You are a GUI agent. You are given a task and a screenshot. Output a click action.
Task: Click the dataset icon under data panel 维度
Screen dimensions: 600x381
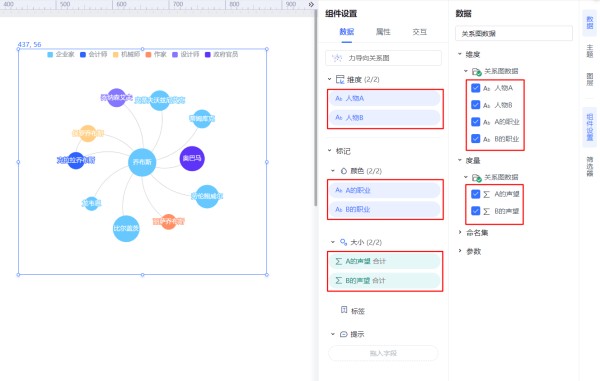pyautogui.click(x=476, y=72)
